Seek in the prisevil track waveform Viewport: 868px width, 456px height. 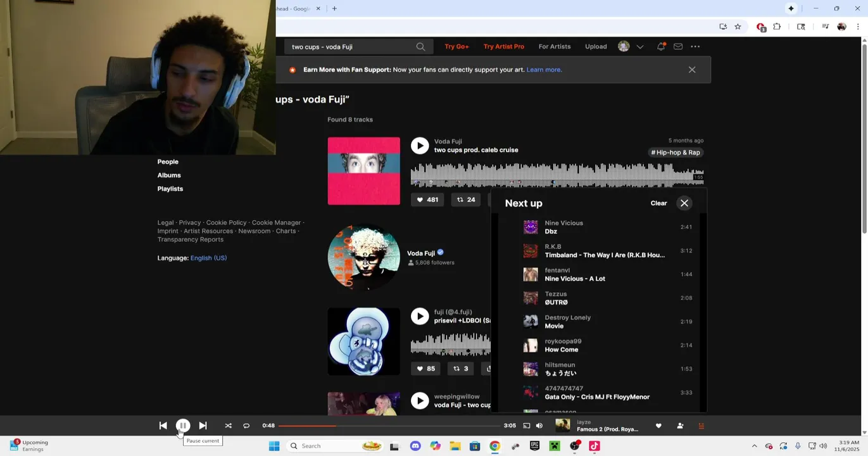coord(451,345)
